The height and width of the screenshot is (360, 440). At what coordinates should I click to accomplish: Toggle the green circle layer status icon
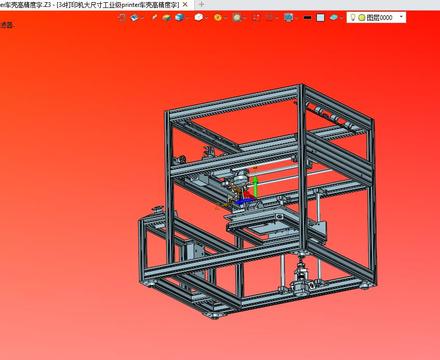tap(362, 18)
